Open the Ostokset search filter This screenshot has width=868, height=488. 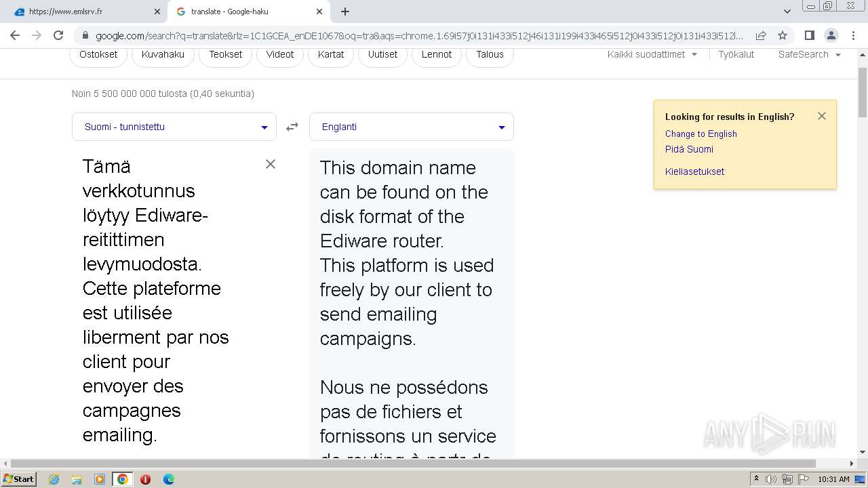point(98,55)
